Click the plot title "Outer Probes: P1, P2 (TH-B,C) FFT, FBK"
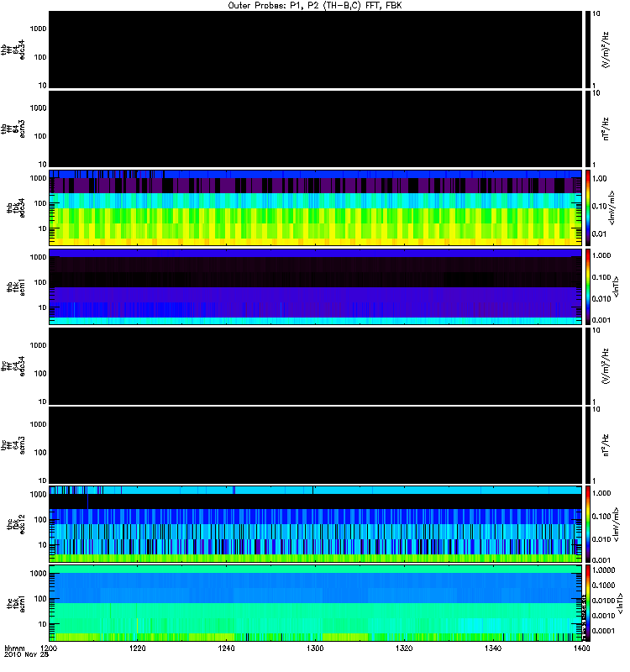The height and width of the screenshot is (672, 630). click(x=314, y=5)
